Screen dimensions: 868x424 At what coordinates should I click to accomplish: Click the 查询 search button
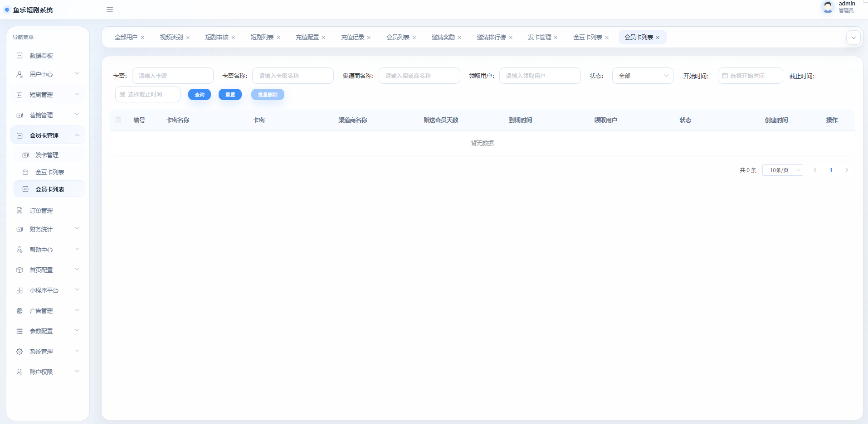coord(200,95)
